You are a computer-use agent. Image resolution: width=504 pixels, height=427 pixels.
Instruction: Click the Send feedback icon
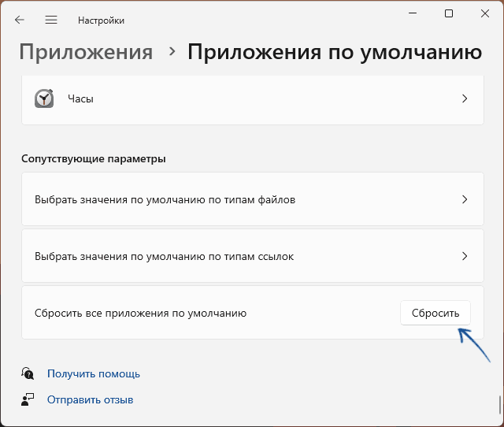[28, 399]
